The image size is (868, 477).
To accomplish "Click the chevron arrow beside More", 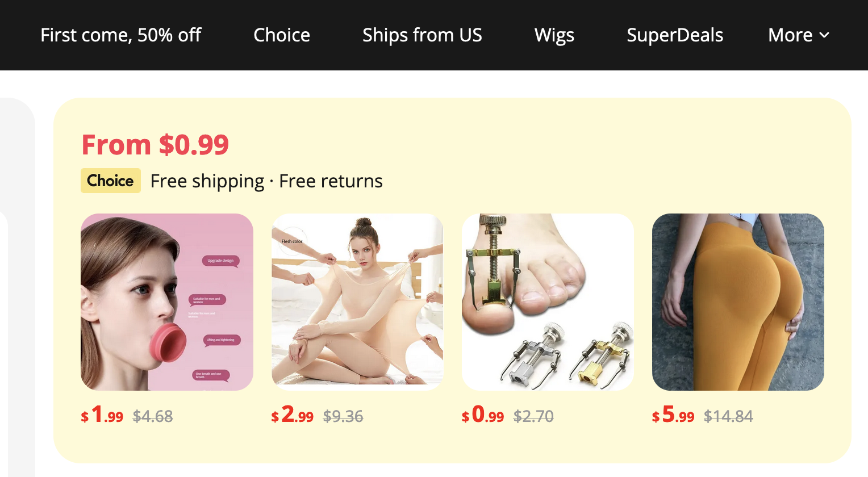I will (824, 35).
